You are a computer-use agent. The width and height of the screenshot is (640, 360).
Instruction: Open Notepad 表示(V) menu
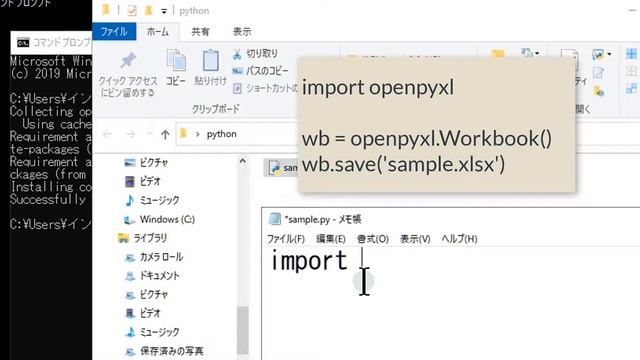pyautogui.click(x=415, y=239)
